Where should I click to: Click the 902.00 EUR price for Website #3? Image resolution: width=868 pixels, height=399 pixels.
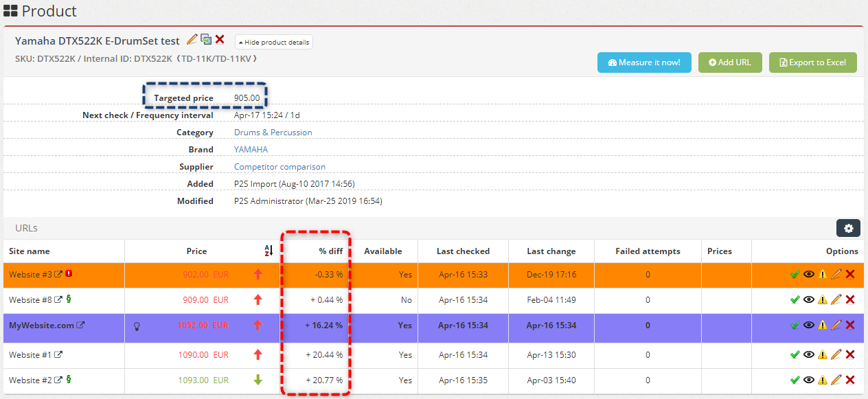[x=206, y=274]
